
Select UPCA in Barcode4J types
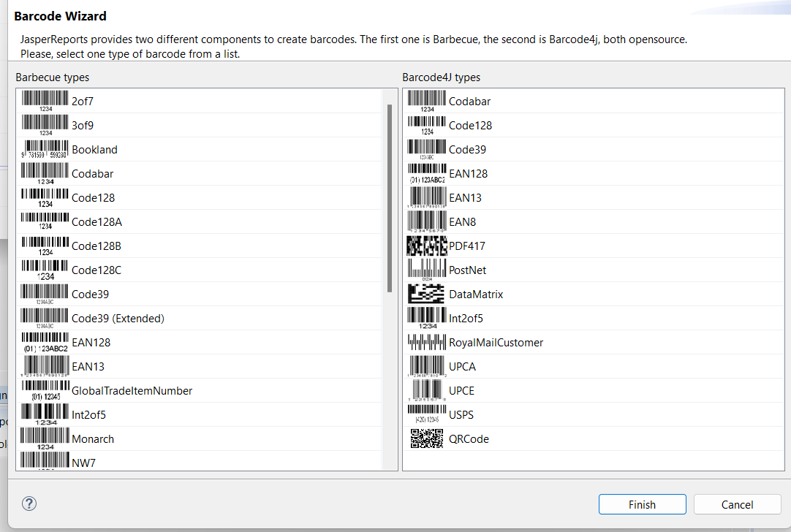(x=462, y=367)
